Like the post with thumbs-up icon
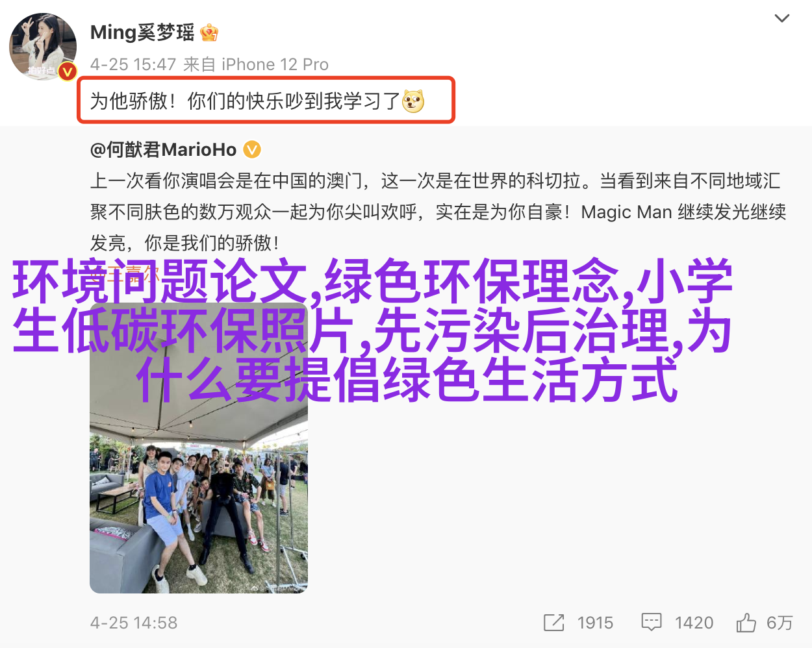812x648 pixels. pos(746,623)
